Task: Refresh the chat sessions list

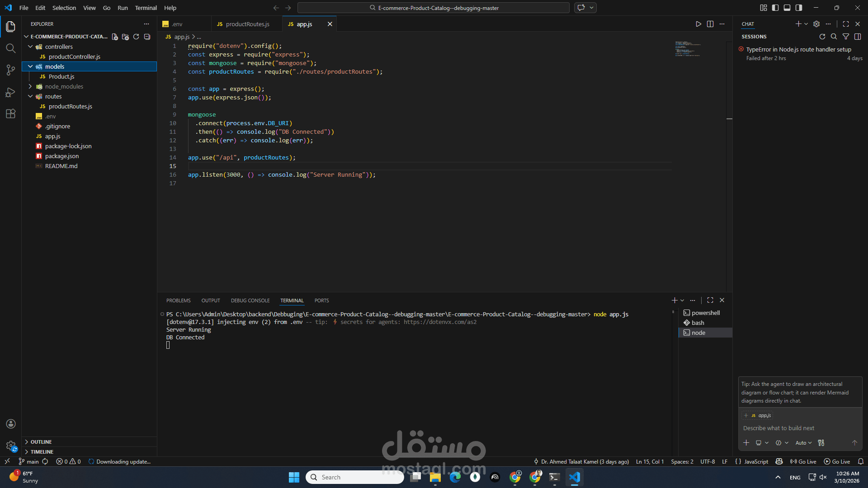Action: (822, 37)
